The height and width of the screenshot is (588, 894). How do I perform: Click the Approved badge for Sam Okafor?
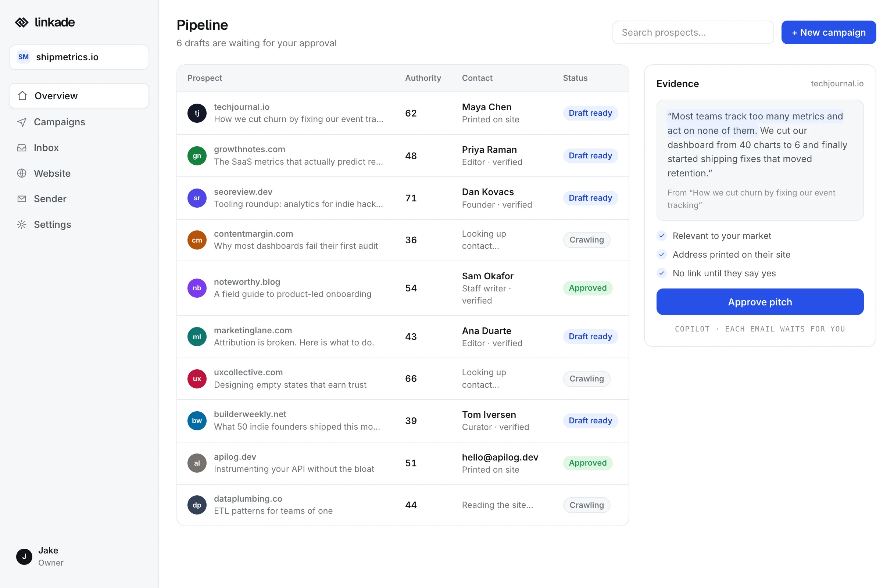point(587,288)
